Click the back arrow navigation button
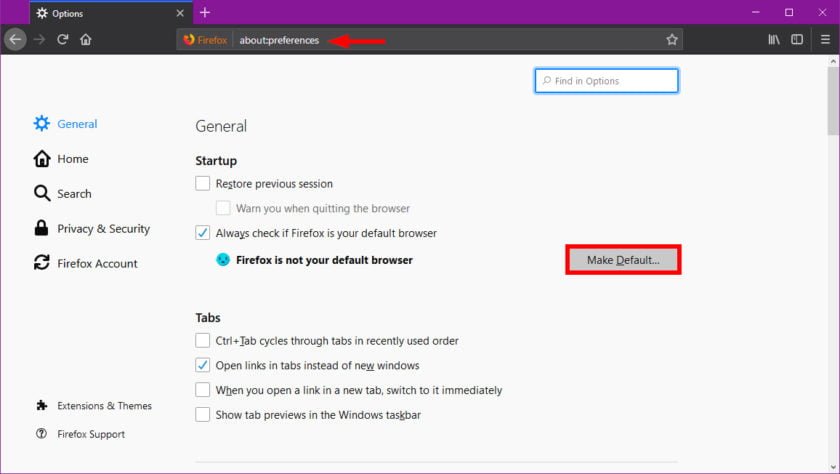The height and width of the screenshot is (474, 840). pos(15,40)
